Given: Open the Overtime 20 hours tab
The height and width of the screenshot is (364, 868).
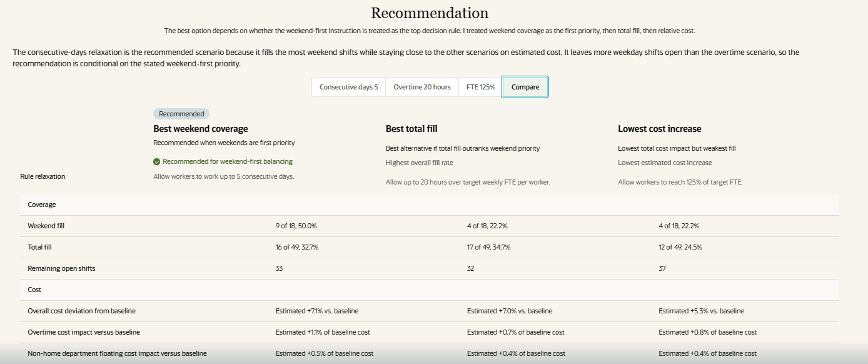Looking at the screenshot, I should click(x=422, y=87).
